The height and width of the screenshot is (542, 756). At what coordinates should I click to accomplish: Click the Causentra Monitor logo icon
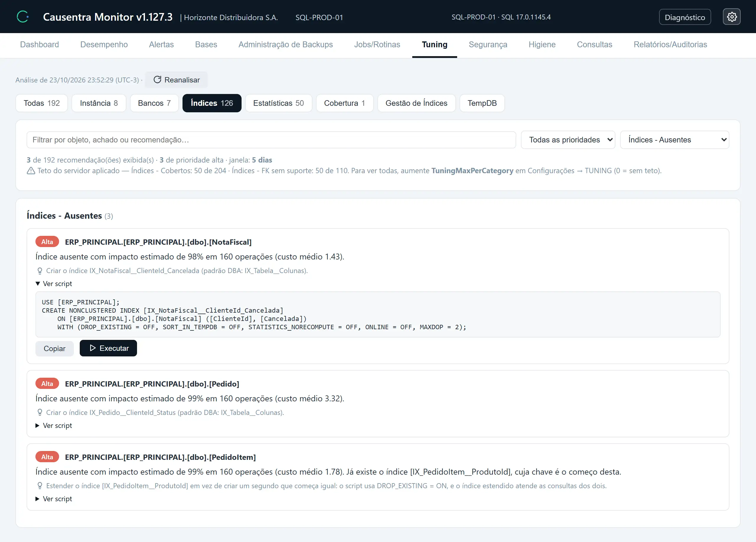[x=23, y=17]
